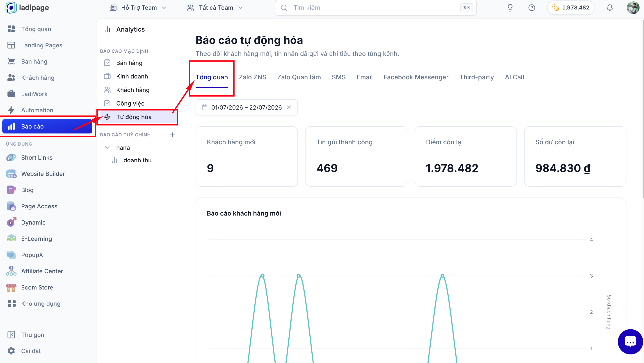Click the page vertical scrollbar
This screenshot has width=644, height=363.
point(643,109)
